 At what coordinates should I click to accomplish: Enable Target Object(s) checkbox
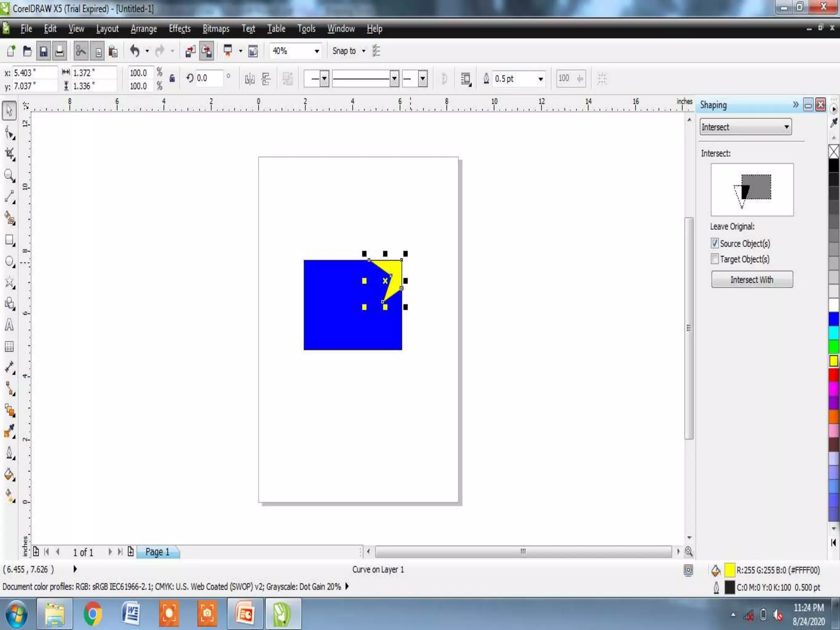click(715, 259)
